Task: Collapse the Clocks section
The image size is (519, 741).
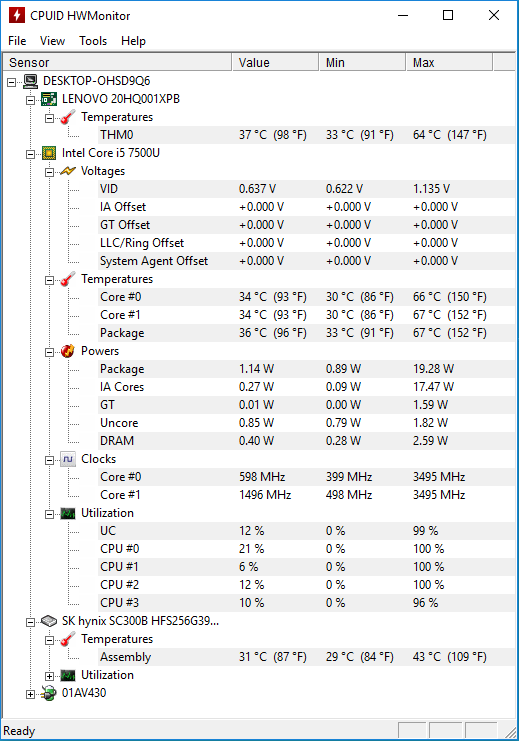Action: [x=49, y=460]
